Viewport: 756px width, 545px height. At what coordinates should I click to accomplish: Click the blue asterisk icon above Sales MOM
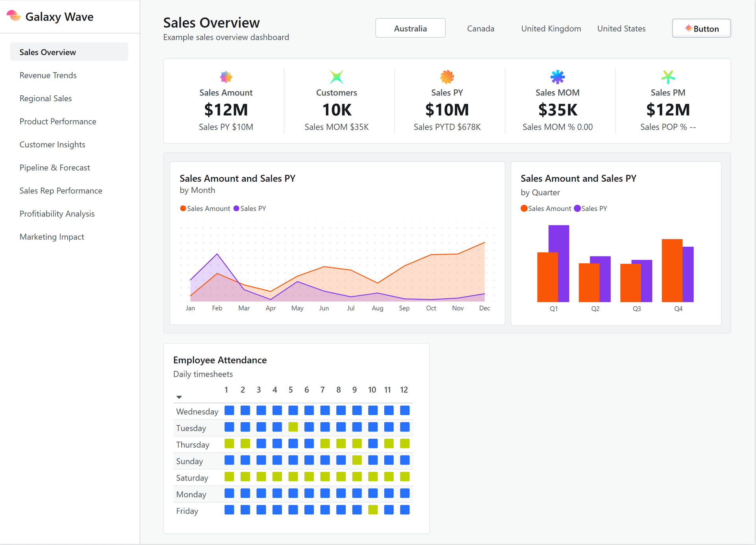pyautogui.click(x=558, y=77)
